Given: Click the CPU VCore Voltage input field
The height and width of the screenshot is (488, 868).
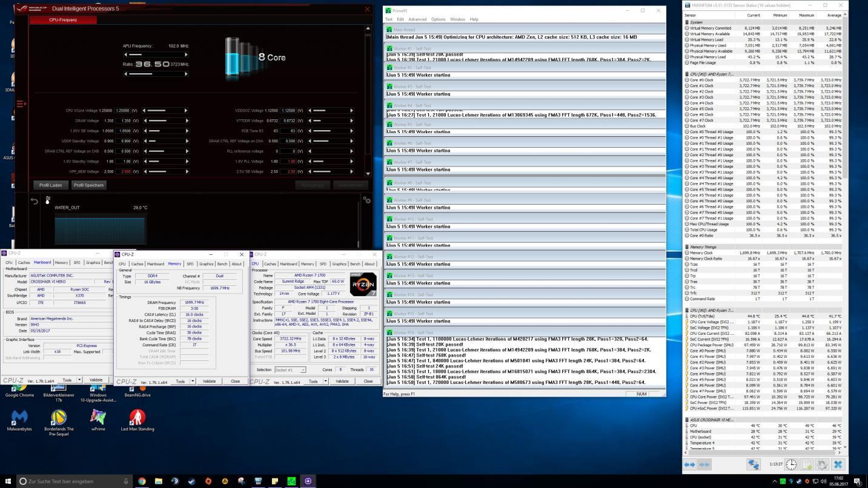Looking at the screenshot, I should click(x=123, y=111).
